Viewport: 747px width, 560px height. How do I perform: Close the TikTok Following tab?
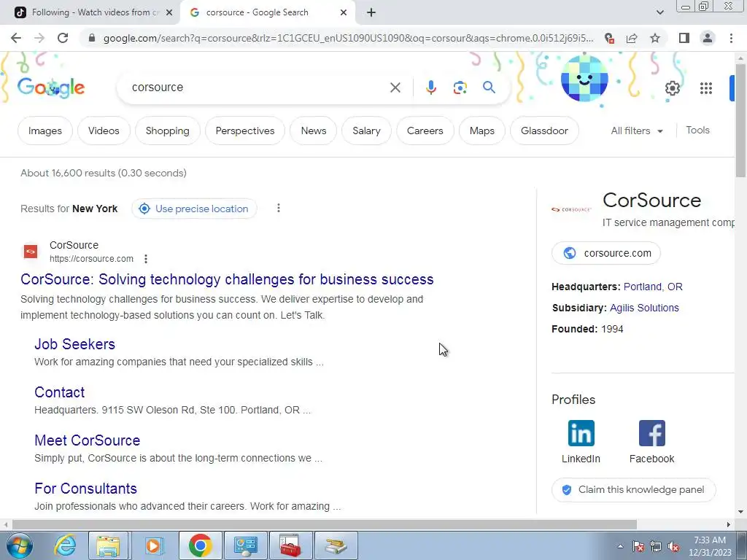point(169,12)
